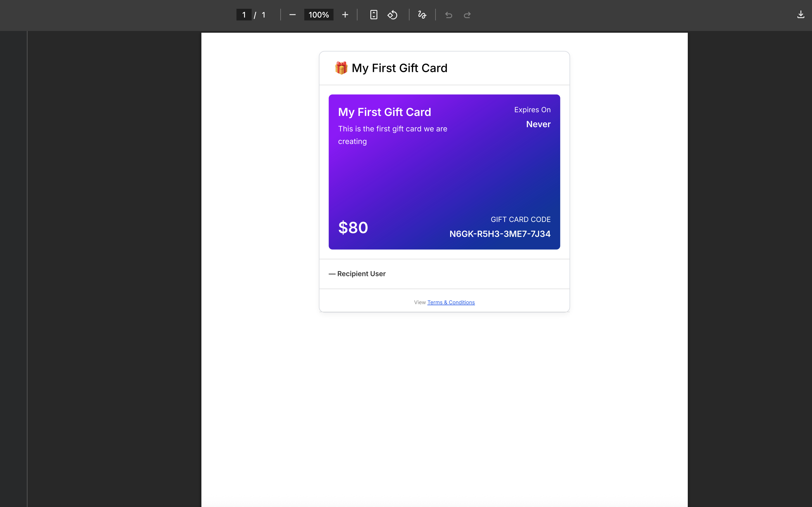812x507 pixels.
Task: Open the Terms & Conditions link
Action: 451,302
